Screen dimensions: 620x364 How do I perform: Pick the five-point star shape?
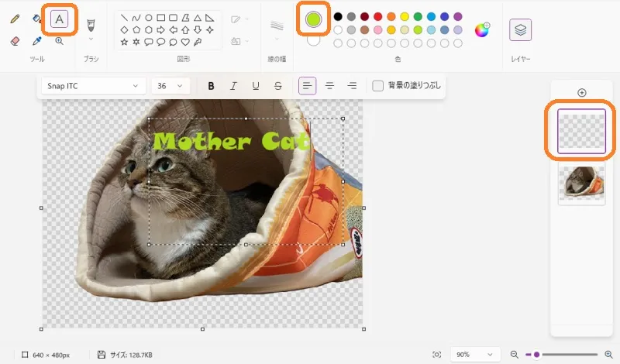(124, 42)
